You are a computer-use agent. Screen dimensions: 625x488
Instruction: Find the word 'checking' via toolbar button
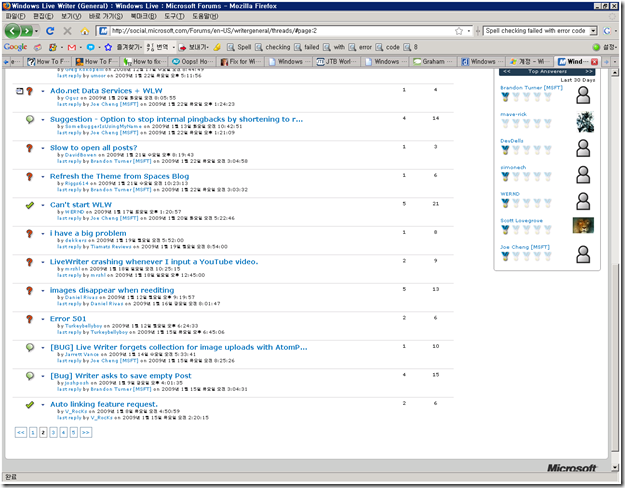(x=273, y=47)
